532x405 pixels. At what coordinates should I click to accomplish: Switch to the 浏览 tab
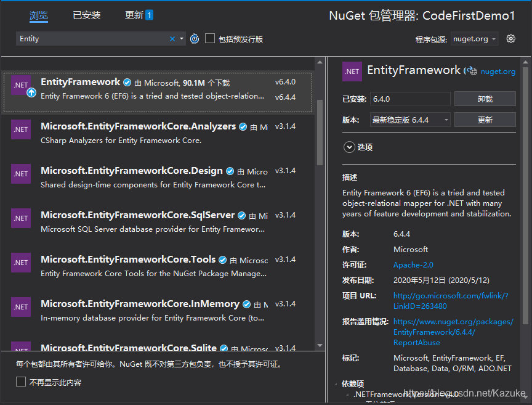click(x=39, y=15)
